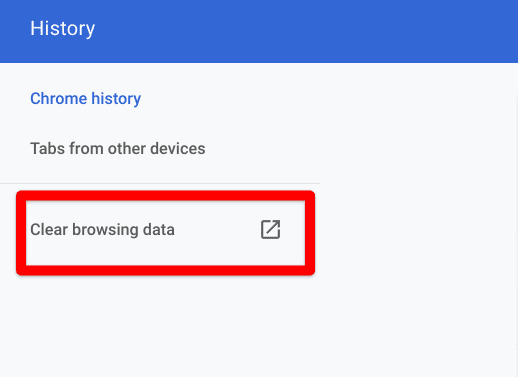Click the empty space below Clear browsing data
Screen dimensions: 518x377
[160, 327]
